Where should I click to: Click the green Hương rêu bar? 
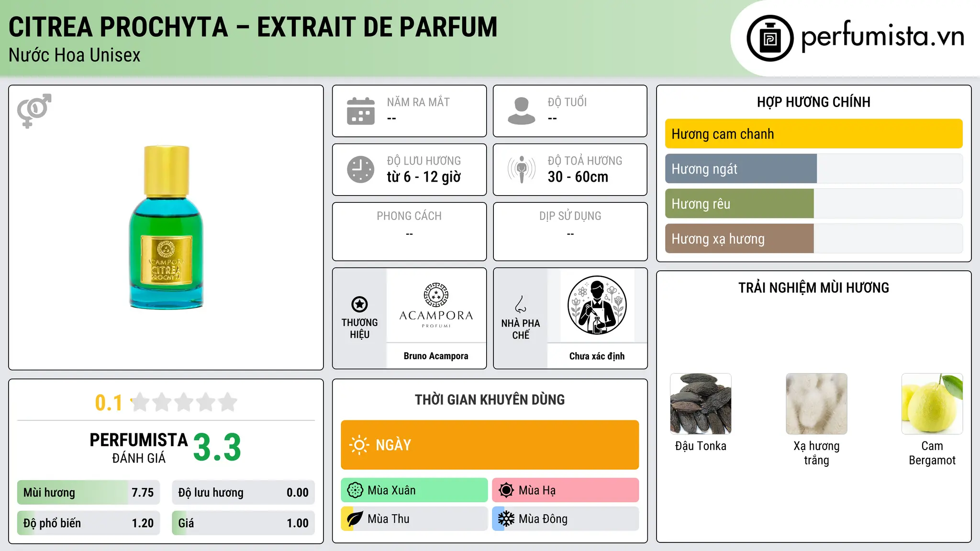(x=739, y=204)
